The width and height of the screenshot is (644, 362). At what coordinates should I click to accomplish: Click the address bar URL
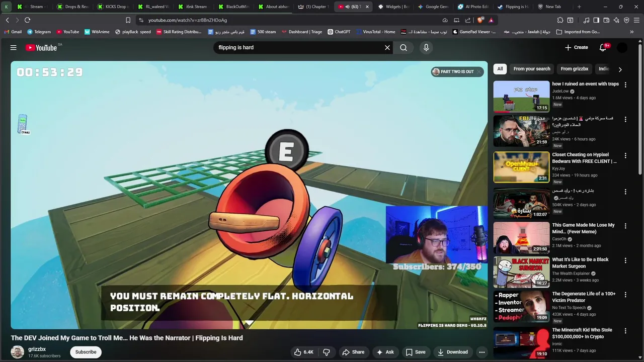coord(188,20)
